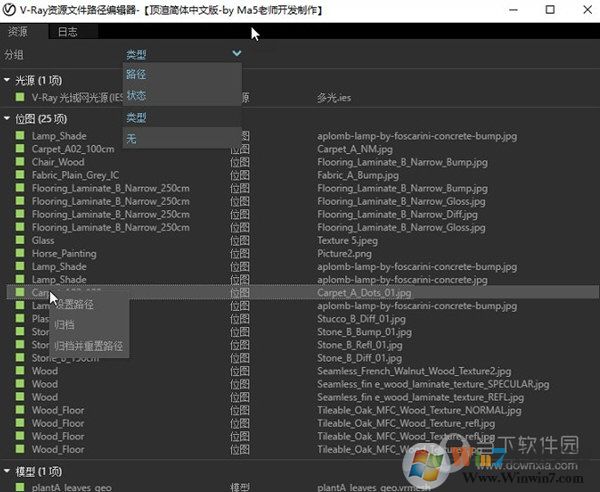Screen dimensions: 600x492
Task: Click file name Carpet_A_NM.jpg
Action: (x=355, y=149)
